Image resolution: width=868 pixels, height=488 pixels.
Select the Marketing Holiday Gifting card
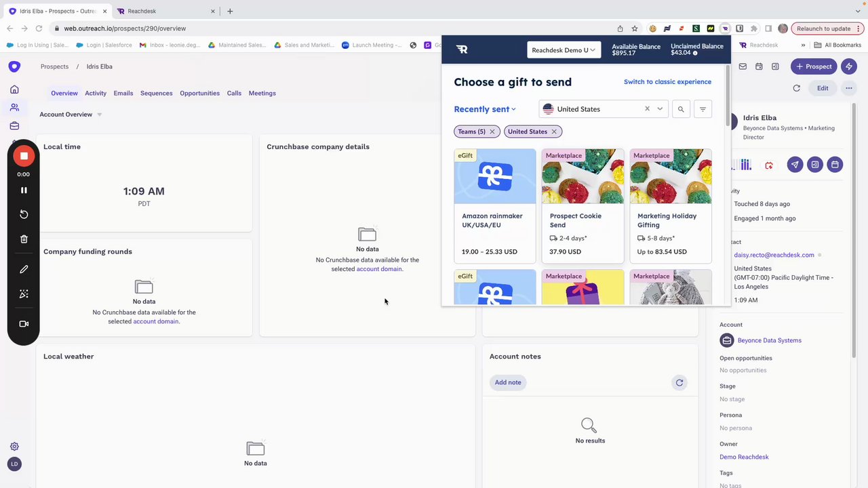click(x=671, y=206)
